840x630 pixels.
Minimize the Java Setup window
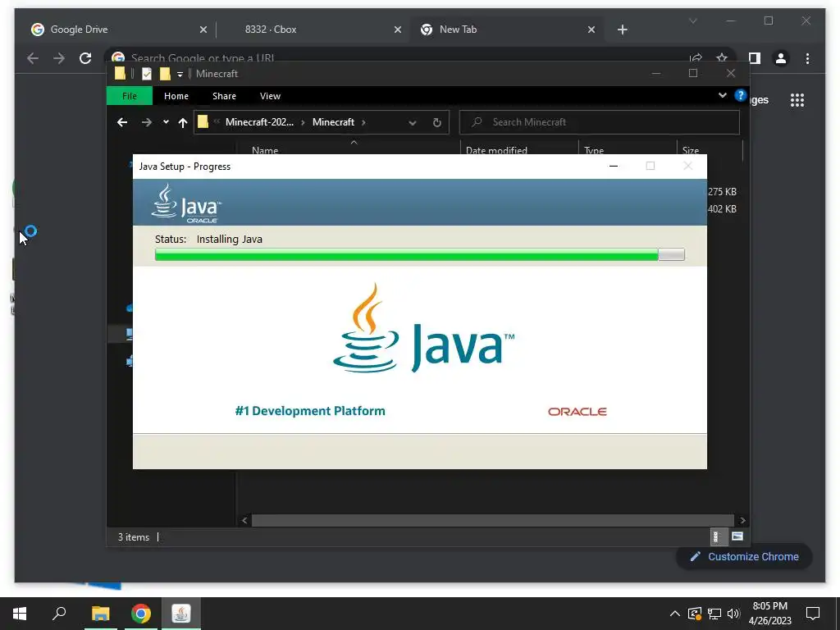614,166
